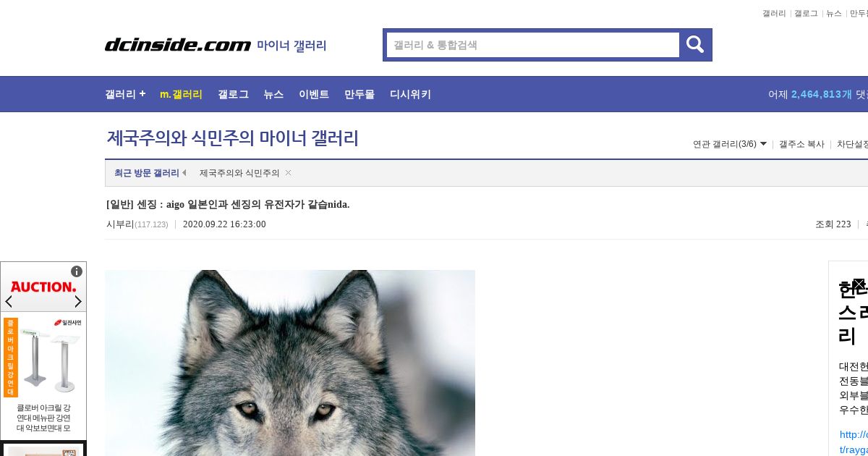Select the m.갤러리 menu item
The image size is (868, 456).
181,94
